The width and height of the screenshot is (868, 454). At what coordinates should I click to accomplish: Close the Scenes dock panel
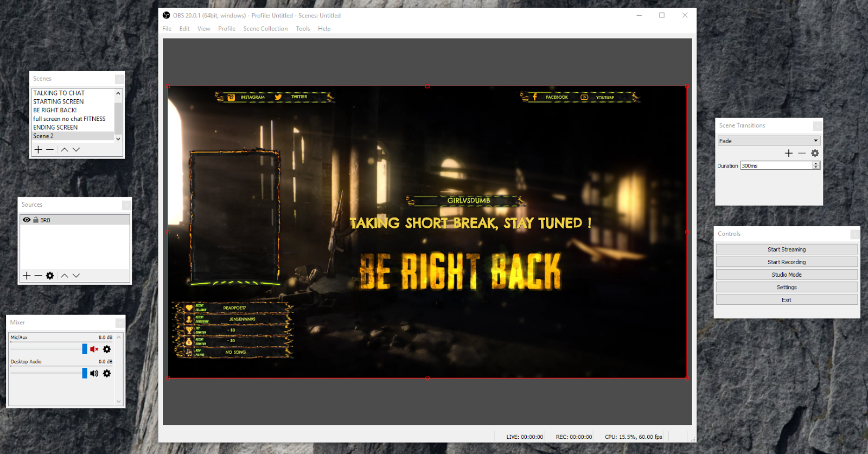(x=119, y=79)
